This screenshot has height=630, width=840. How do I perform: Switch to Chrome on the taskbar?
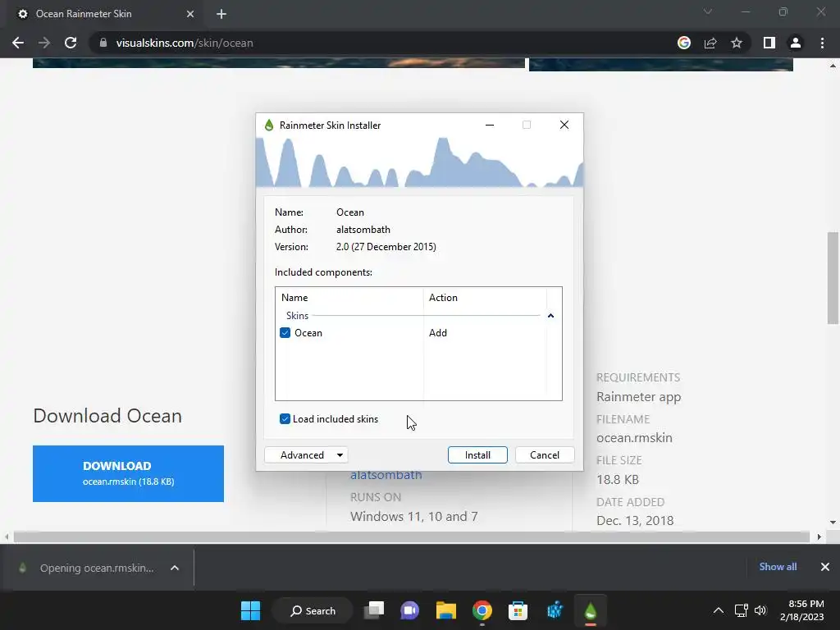coord(482,610)
